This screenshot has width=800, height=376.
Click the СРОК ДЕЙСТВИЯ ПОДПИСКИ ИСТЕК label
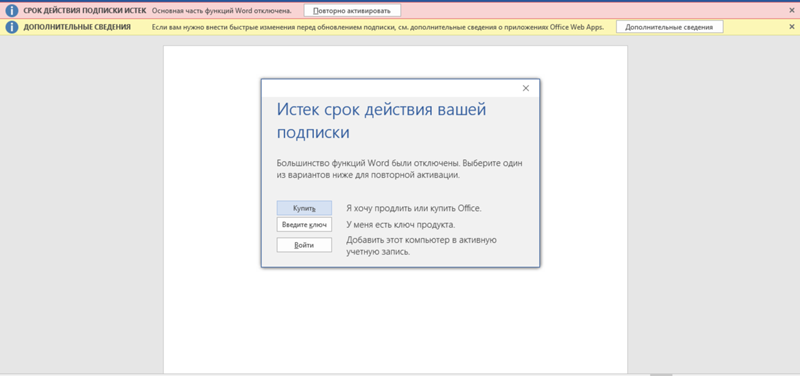[x=85, y=11]
